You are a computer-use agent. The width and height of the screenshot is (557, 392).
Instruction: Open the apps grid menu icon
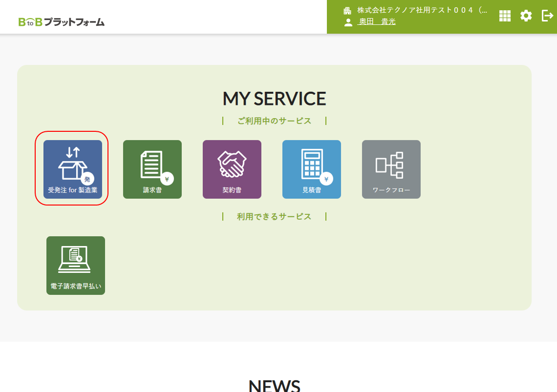pos(505,16)
